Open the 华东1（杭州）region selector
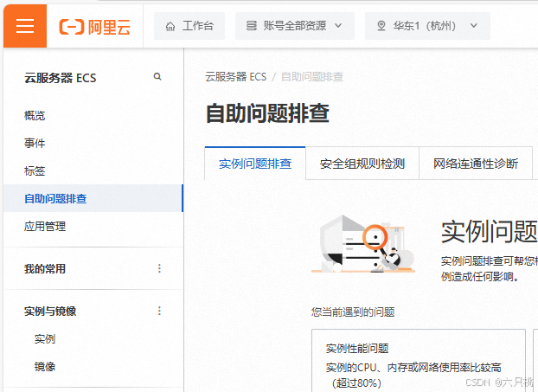This screenshot has height=392, width=538. coord(427,26)
